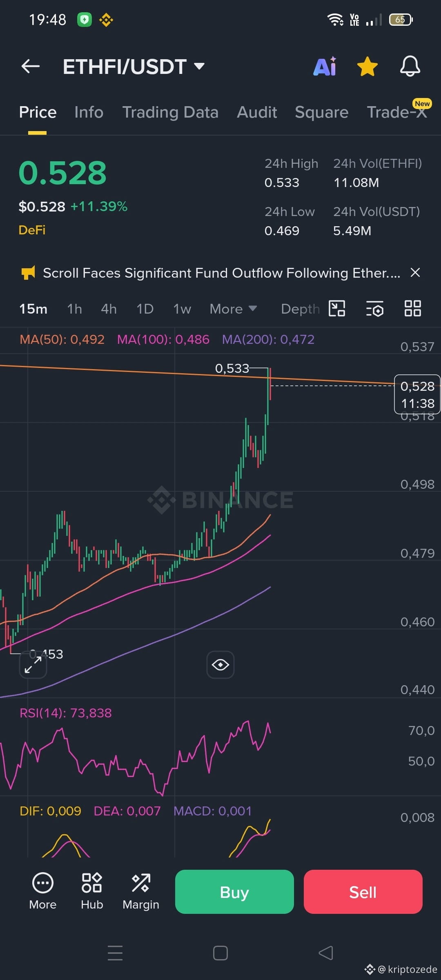Tap the 24h Low value 0.469
The image size is (441, 980).
pyautogui.click(x=282, y=231)
